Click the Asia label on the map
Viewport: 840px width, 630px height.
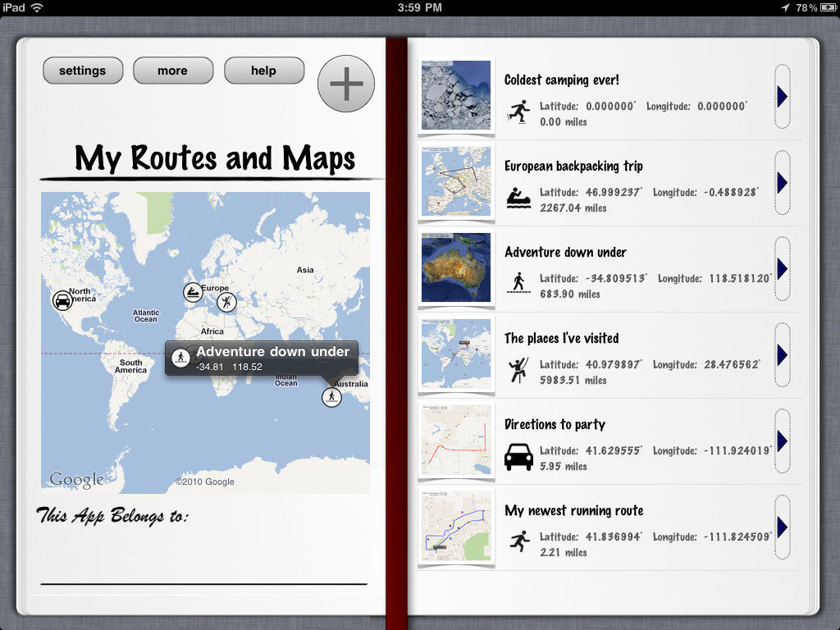click(305, 269)
